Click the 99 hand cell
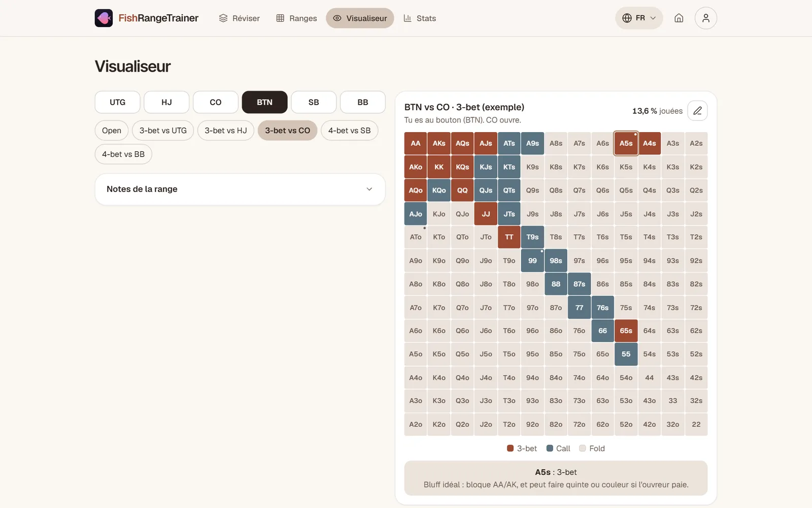Viewport: 812px width, 508px height. [532, 261]
